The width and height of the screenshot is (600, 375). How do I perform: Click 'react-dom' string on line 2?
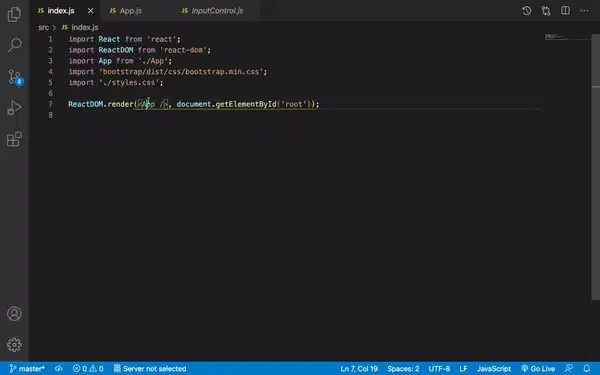coord(185,50)
